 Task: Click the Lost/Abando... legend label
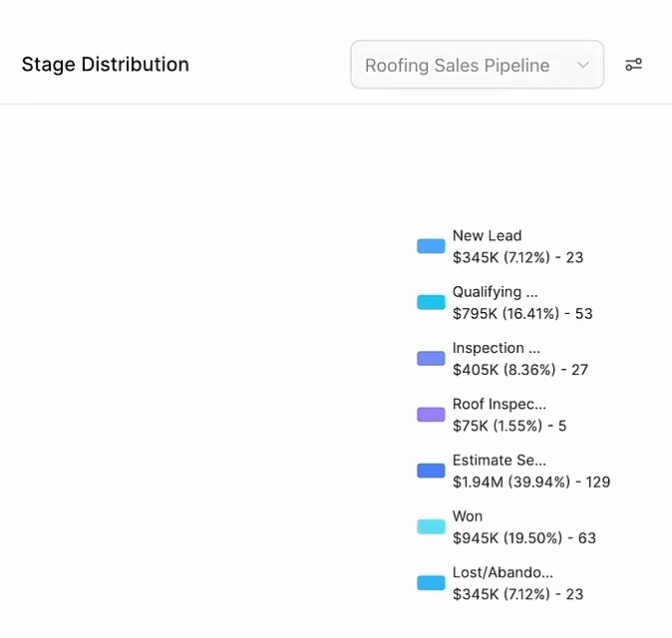[x=503, y=572]
